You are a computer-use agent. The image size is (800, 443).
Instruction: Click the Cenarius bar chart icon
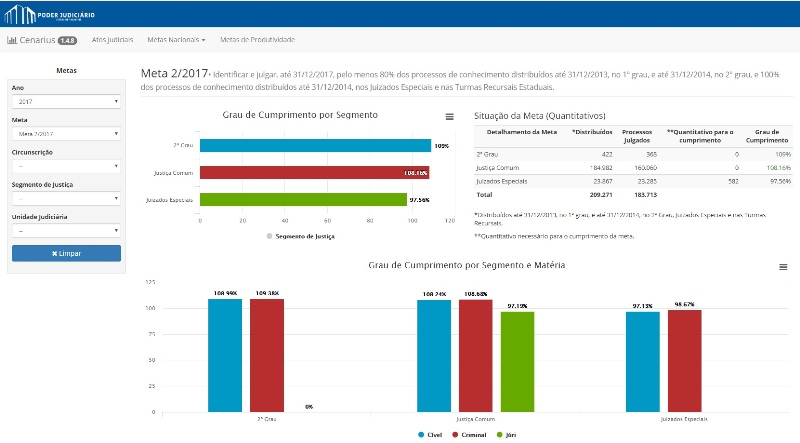(x=11, y=40)
